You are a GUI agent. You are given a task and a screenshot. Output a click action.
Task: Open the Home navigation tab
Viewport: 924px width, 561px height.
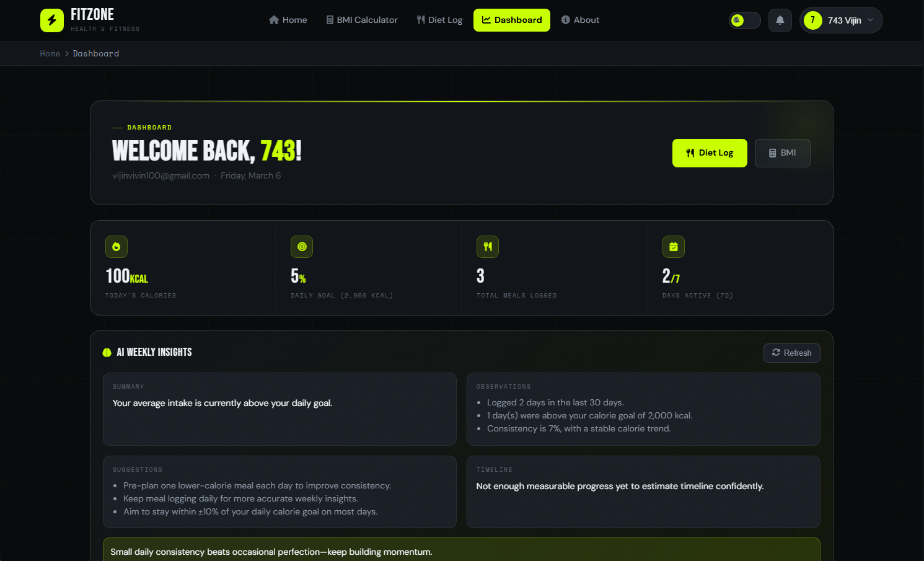288,20
